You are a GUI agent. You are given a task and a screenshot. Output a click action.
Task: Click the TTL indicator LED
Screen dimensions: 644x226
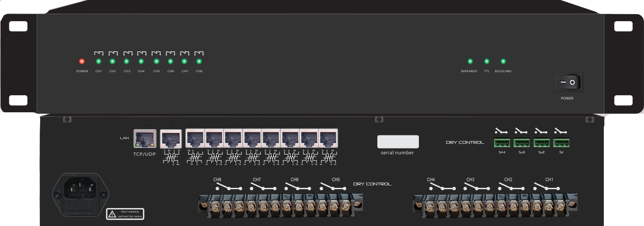(x=487, y=61)
